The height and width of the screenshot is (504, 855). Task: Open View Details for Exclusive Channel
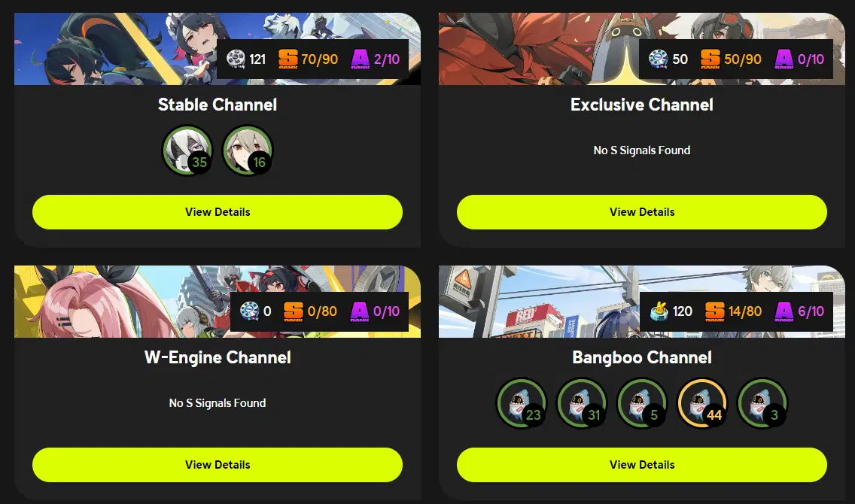642,212
